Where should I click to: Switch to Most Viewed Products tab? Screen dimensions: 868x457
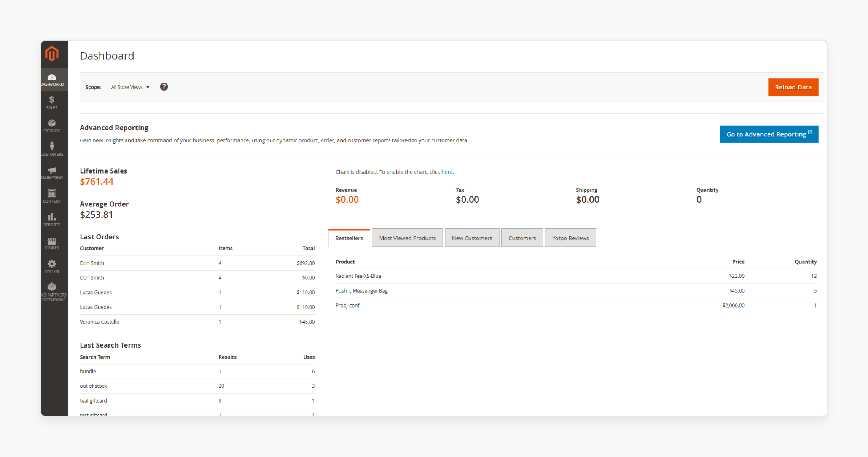tap(407, 238)
